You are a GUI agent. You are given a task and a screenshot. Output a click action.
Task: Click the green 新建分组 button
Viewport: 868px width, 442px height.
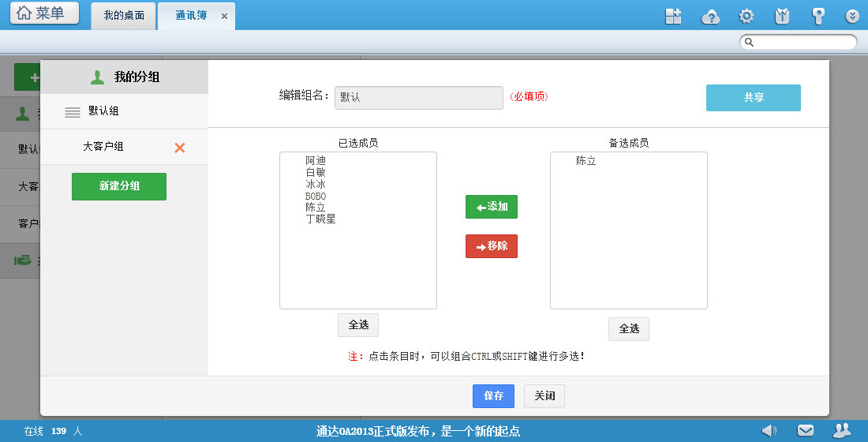119,186
